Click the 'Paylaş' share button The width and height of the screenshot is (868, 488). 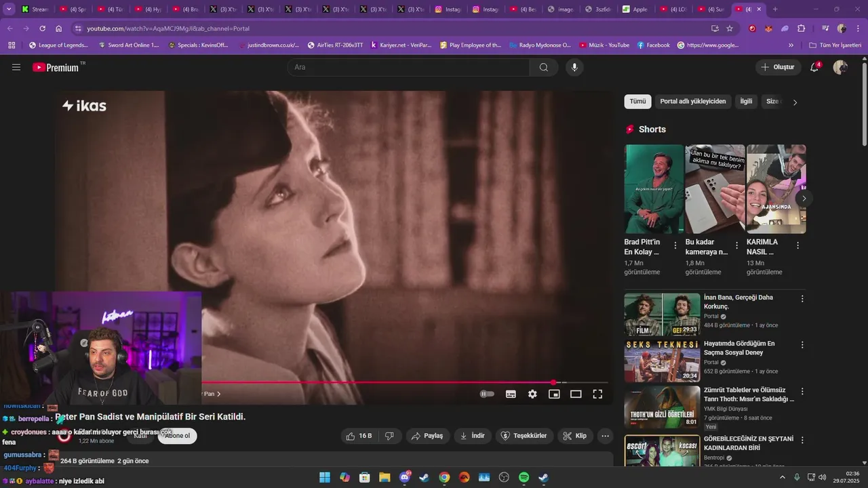pos(427,436)
